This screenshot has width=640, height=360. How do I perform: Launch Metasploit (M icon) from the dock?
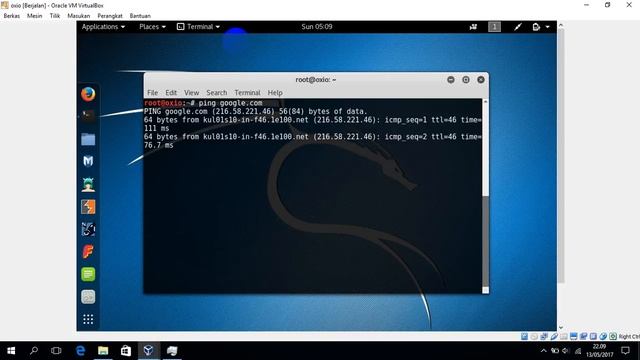(88, 161)
